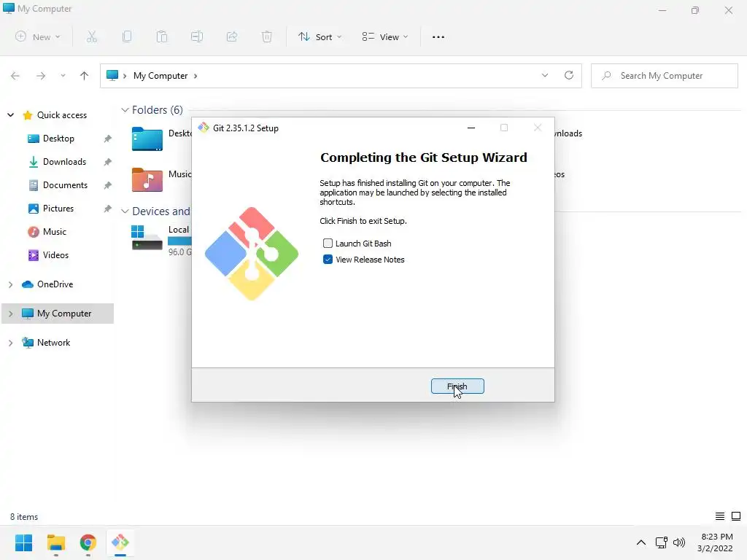This screenshot has width=747, height=560.
Task: Open recent locations chevron dropdown
Action: point(63,76)
